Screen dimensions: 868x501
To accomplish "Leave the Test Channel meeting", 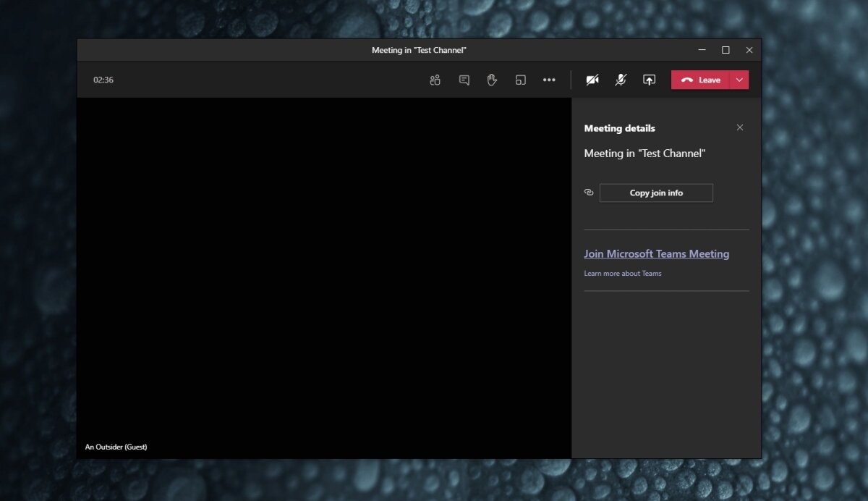I will pos(705,80).
